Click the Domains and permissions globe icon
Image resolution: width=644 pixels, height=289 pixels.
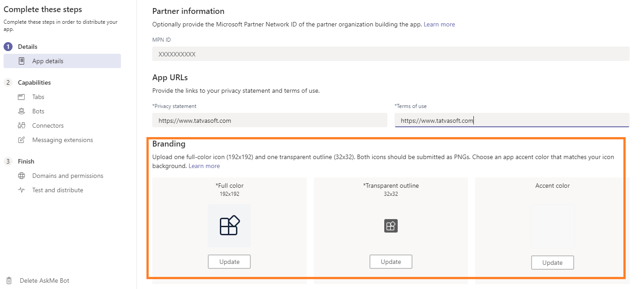[x=21, y=176]
